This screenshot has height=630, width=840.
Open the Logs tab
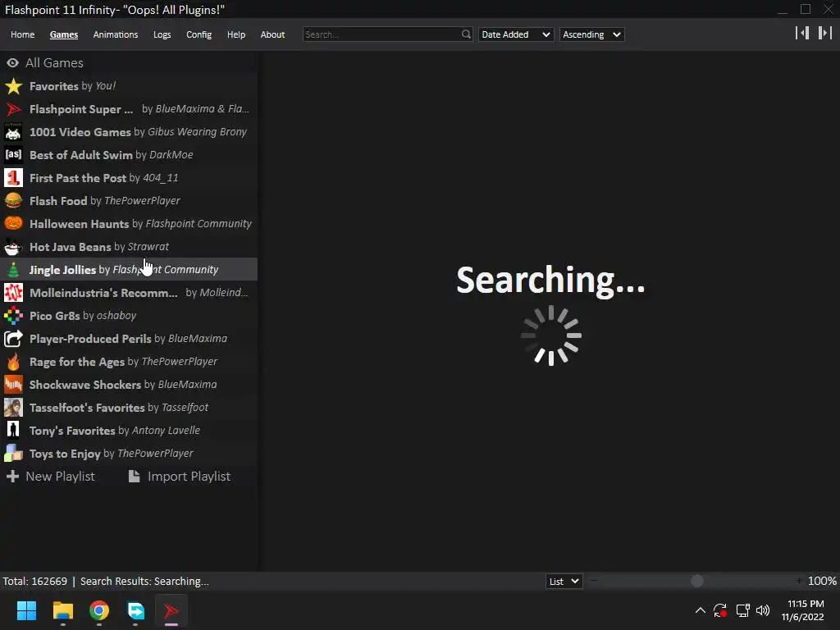[162, 34]
